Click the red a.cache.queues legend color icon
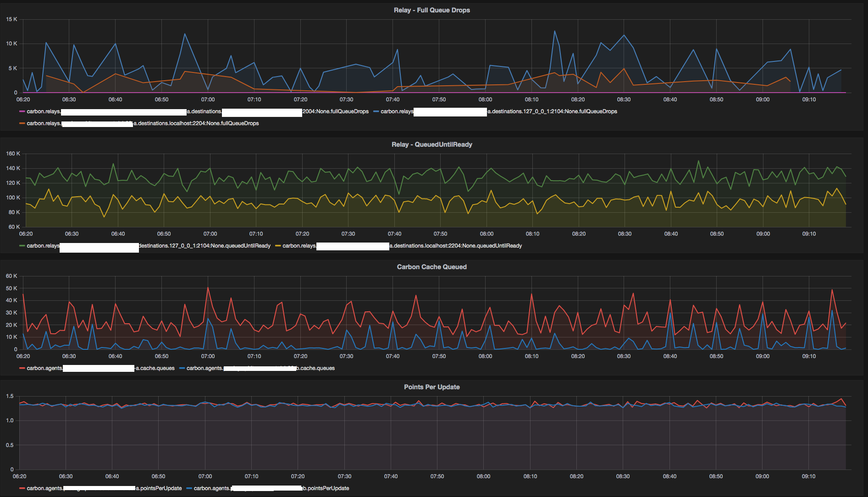The width and height of the screenshot is (868, 497). pyautogui.click(x=22, y=368)
